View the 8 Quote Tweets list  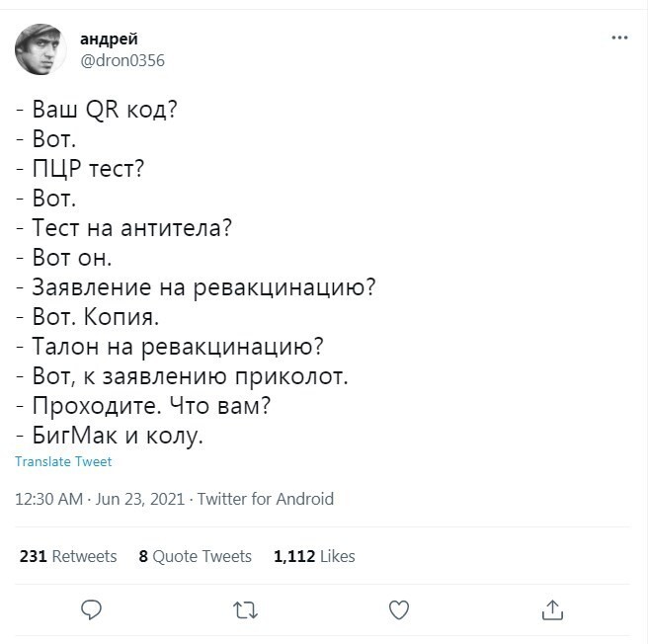coord(195,556)
